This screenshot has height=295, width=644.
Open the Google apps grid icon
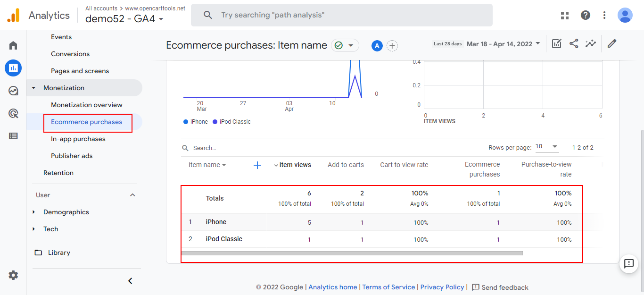tap(565, 15)
